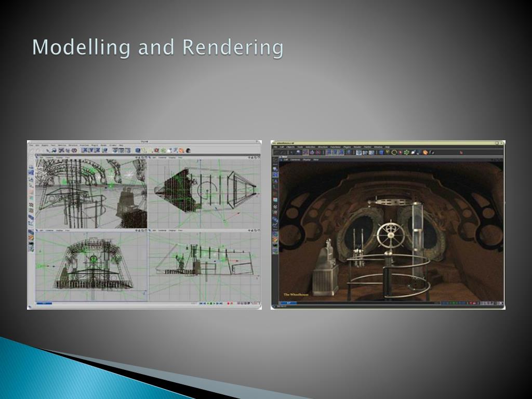This screenshot has height=399, width=532.
Task: Open the Objects menu in the wireframe window
Action: (x=45, y=145)
